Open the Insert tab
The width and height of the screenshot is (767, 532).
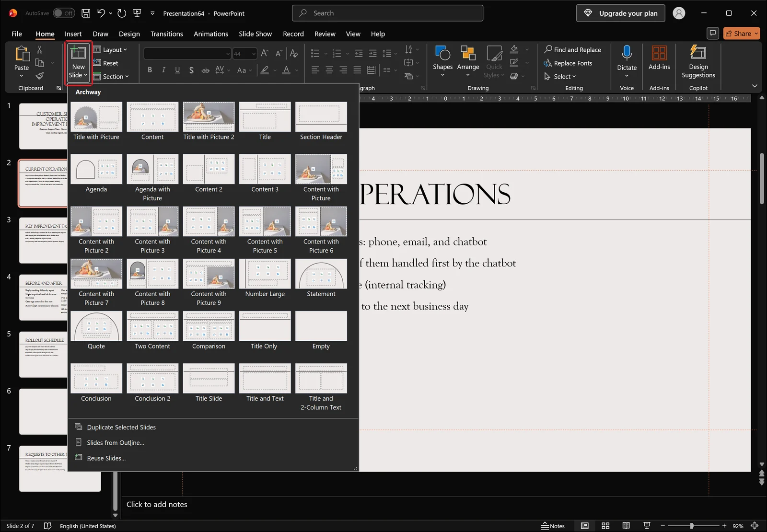pyautogui.click(x=73, y=34)
